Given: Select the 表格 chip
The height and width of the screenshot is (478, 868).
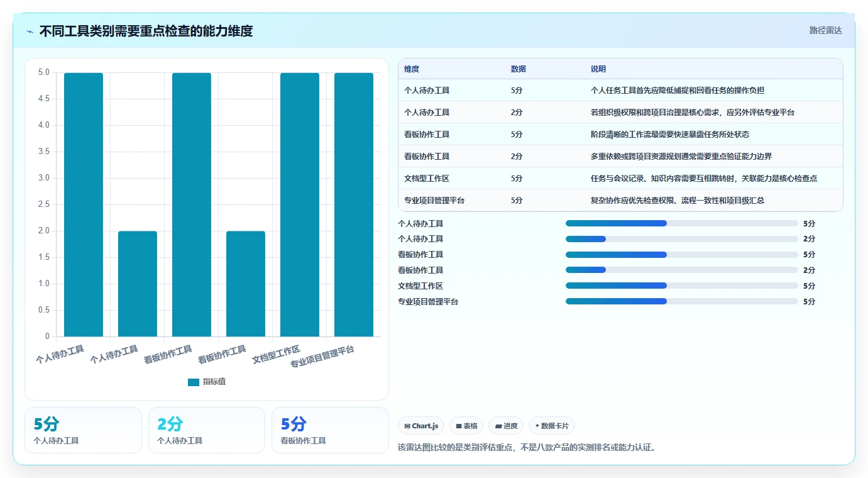Looking at the screenshot, I should click(466, 426).
